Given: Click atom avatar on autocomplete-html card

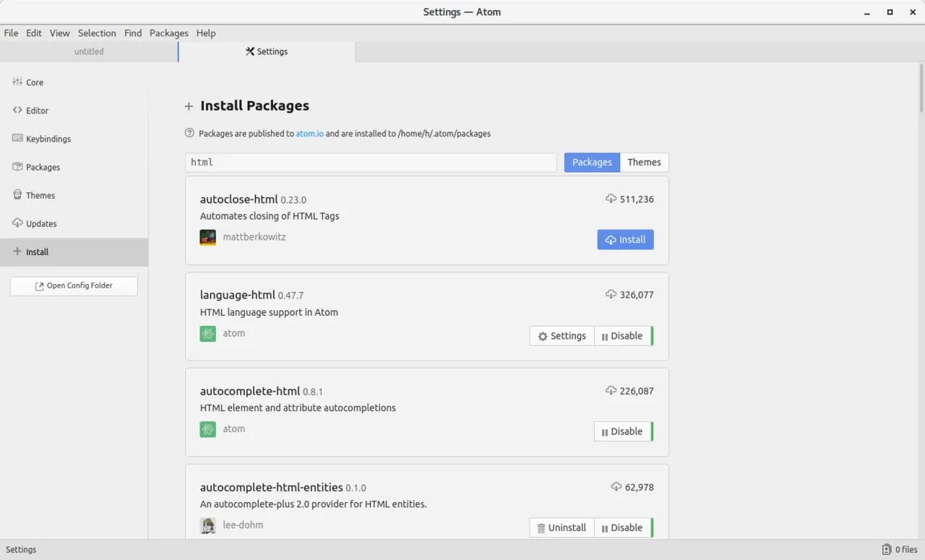Looking at the screenshot, I should (x=208, y=429).
